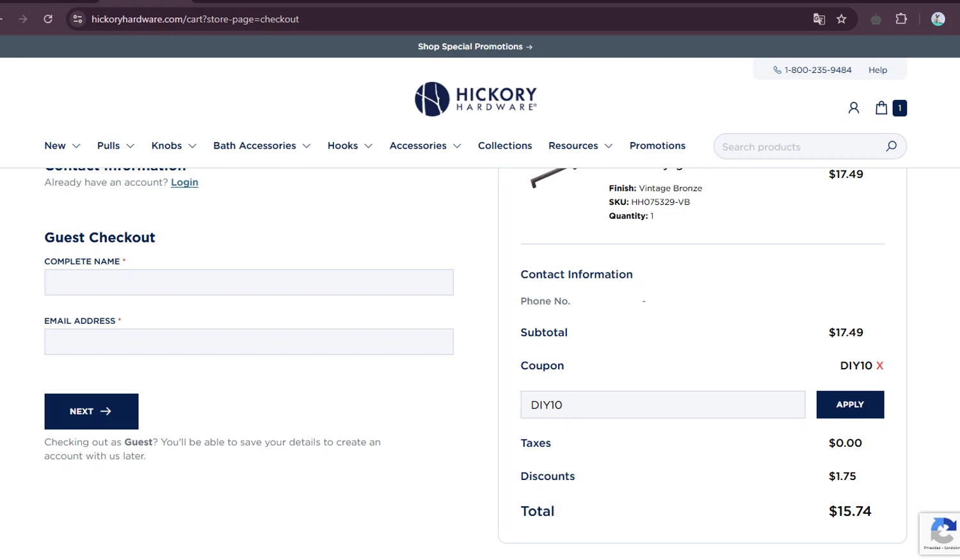The height and width of the screenshot is (560, 960).
Task: Click the Hickory Hardware logo
Action: (476, 99)
